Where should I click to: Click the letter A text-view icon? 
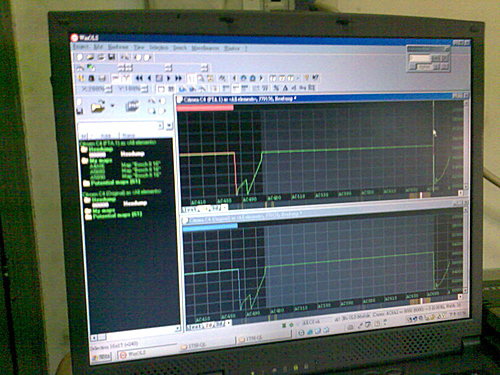[x=285, y=88]
